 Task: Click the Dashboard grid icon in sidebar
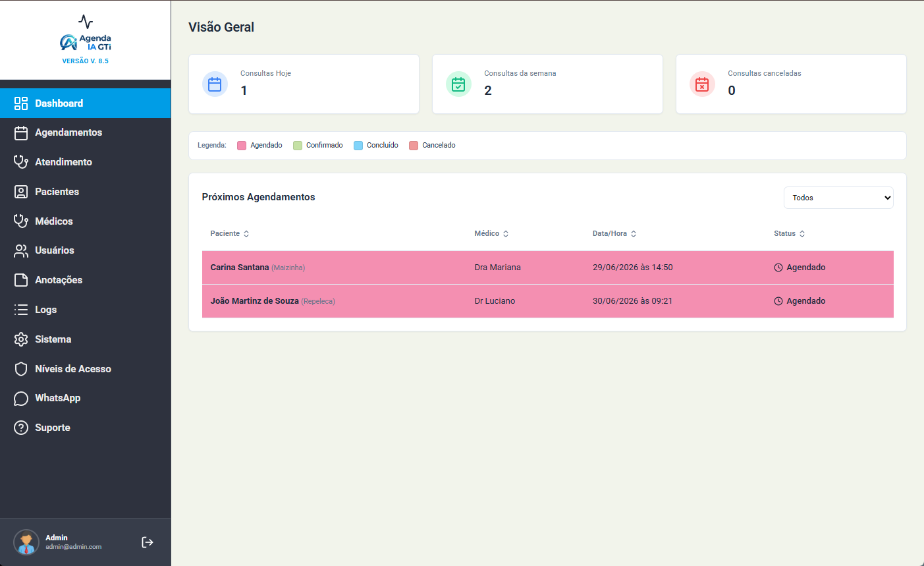point(21,103)
